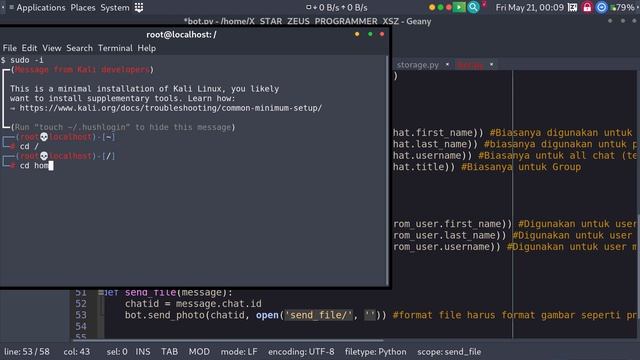Click the Geany window title bar text
The width and height of the screenshot is (640, 360).
coord(307,21)
